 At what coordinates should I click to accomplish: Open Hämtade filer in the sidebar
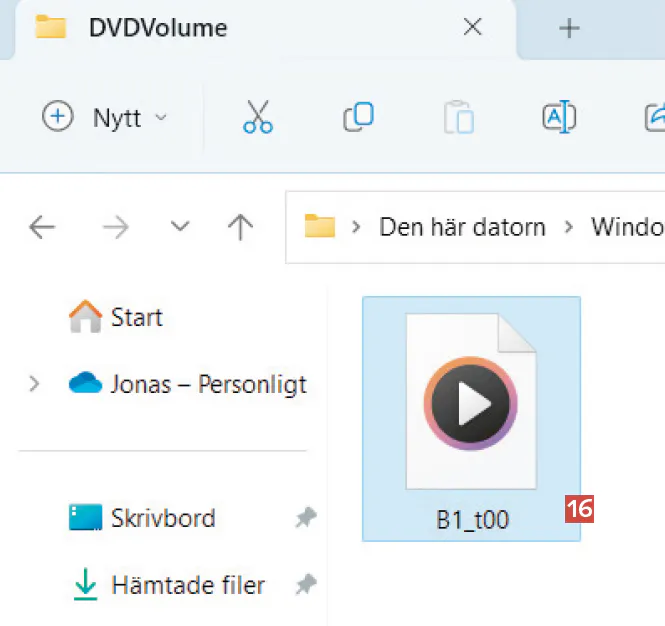pos(188,585)
